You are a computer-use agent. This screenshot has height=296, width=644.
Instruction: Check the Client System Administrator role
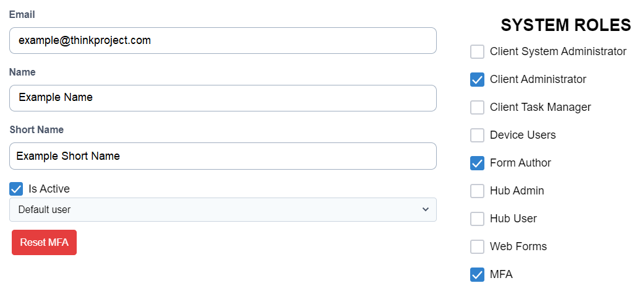(x=477, y=51)
